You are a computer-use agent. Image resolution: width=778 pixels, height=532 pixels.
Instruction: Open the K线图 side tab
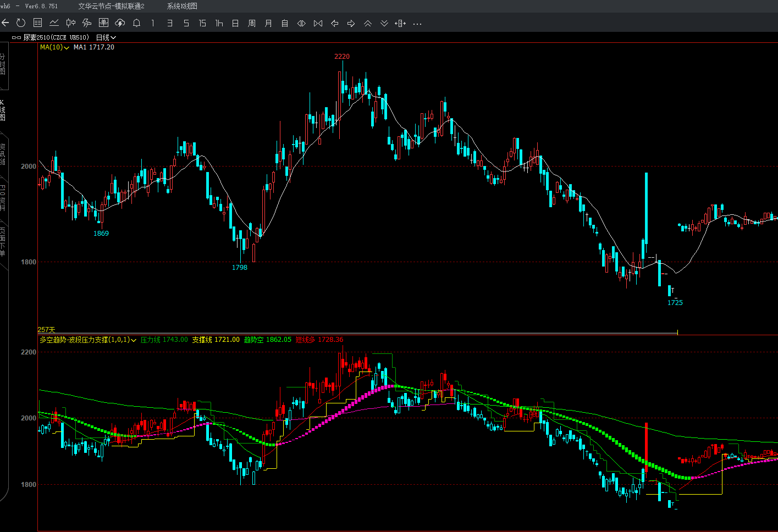(3, 110)
